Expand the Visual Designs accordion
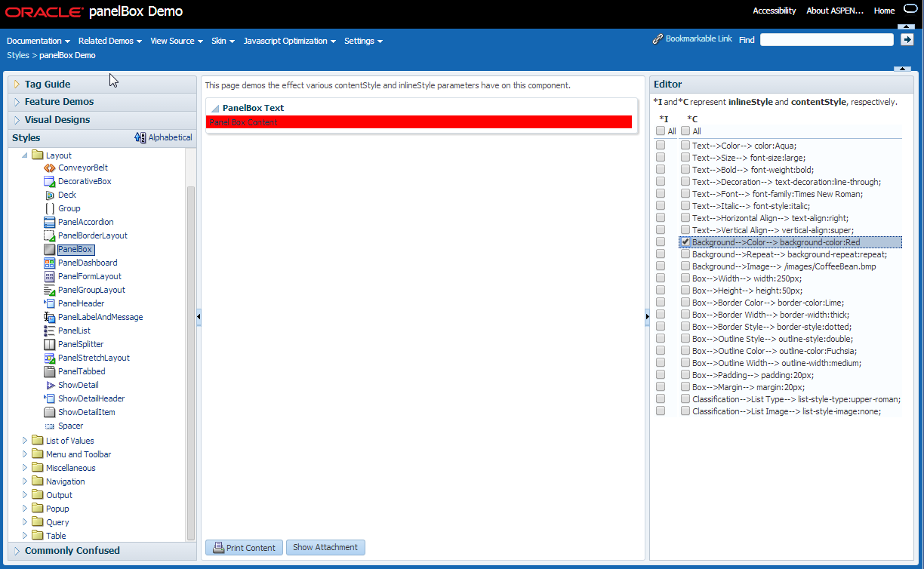Screen dimensions: 924x569 (x=17, y=120)
